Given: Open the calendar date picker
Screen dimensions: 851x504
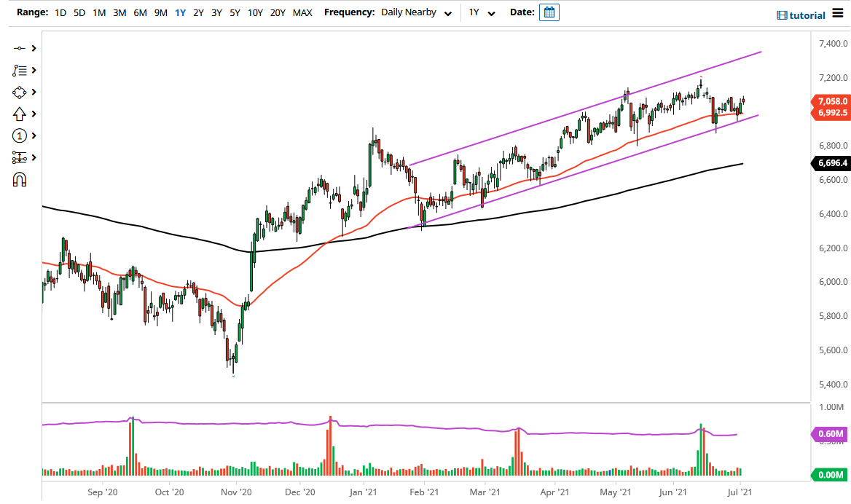Looking at the screenshot, I should [549, 12].
